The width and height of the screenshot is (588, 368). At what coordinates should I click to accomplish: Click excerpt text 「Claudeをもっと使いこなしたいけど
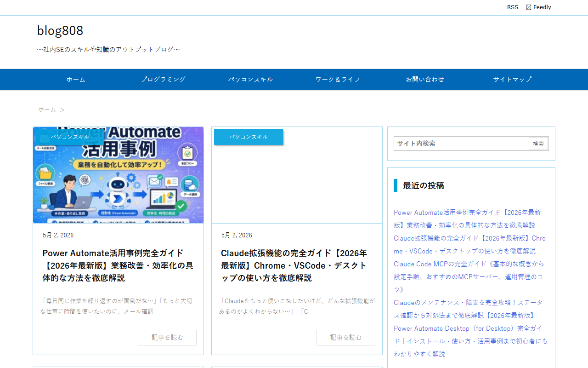click(297, 306)
